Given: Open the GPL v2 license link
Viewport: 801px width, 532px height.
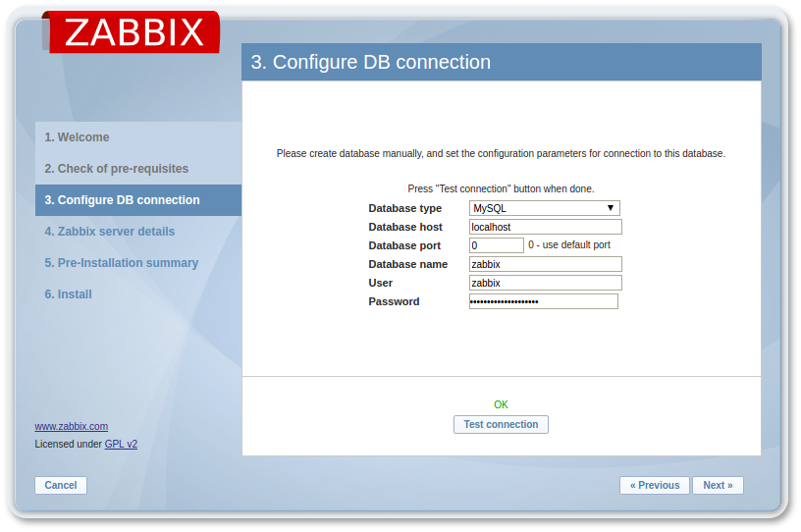Looking at the screenshot, I should click(121, 444).
